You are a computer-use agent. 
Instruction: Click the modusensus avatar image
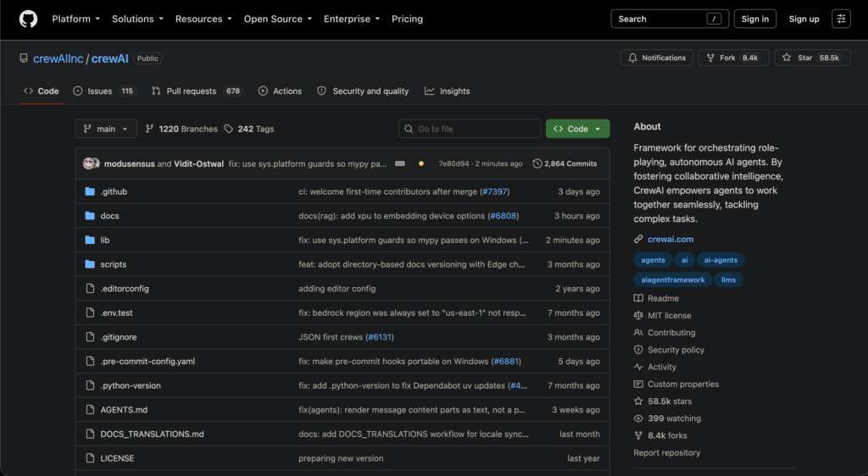(x=88, y=163)
